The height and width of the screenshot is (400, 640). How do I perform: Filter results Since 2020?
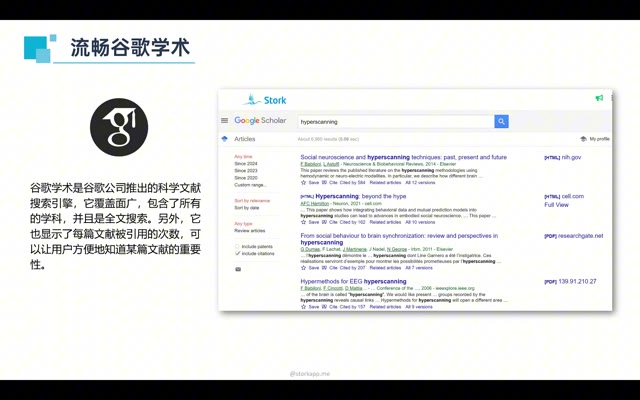coord(246,178)
